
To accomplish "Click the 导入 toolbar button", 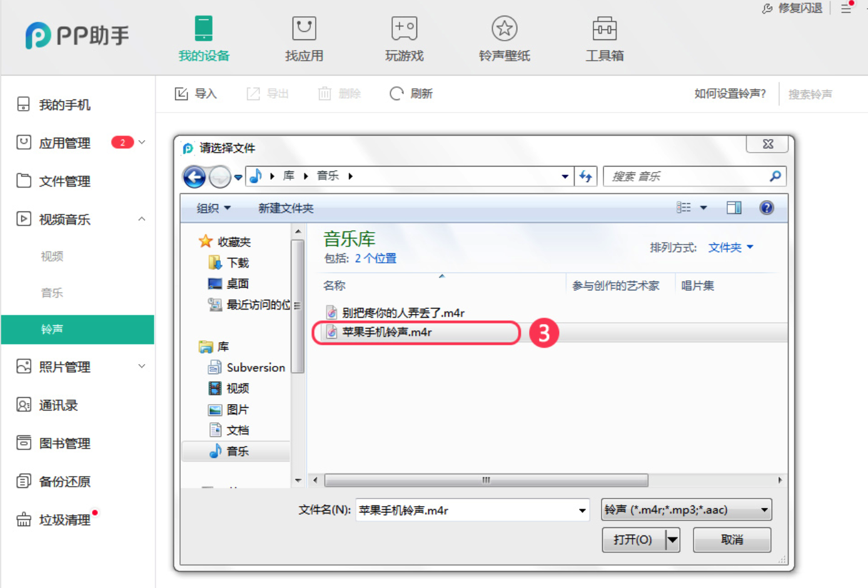I will tap(196, 94).
